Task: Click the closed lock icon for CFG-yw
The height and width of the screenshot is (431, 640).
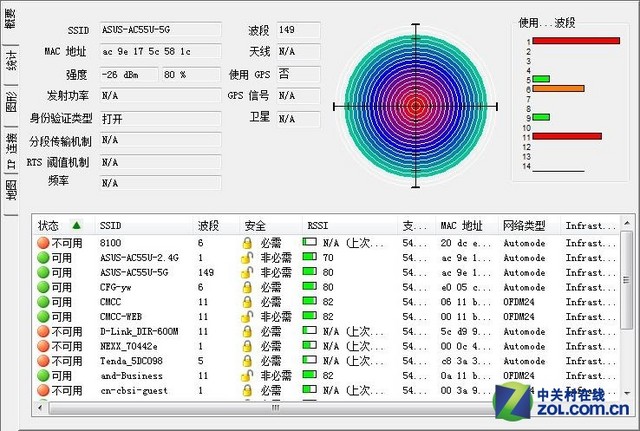Action: coord(247,287)
